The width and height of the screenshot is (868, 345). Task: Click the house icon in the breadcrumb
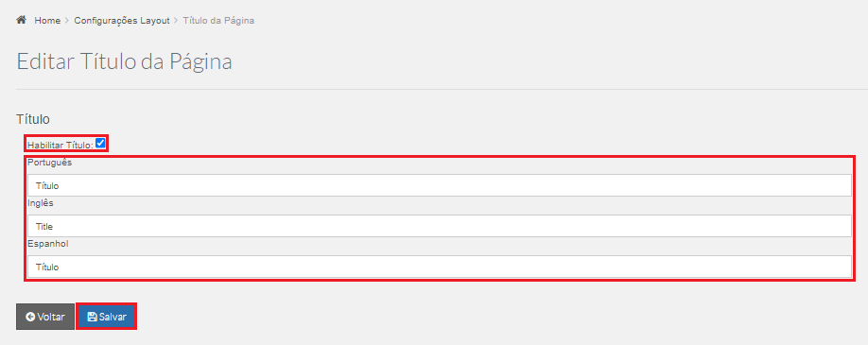22,20
